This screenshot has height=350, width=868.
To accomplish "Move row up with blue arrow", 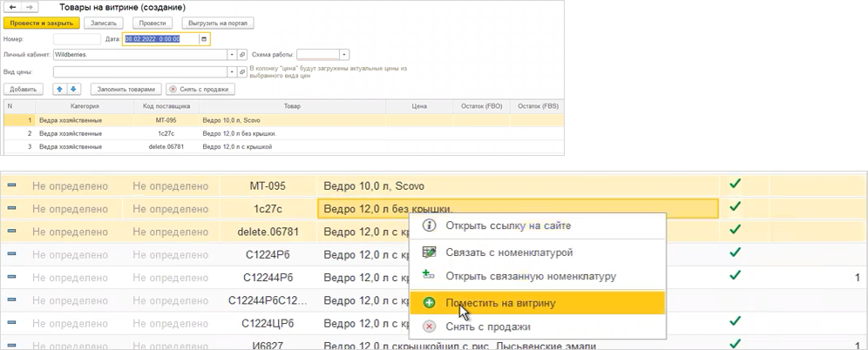I will [x=60, y=89].
